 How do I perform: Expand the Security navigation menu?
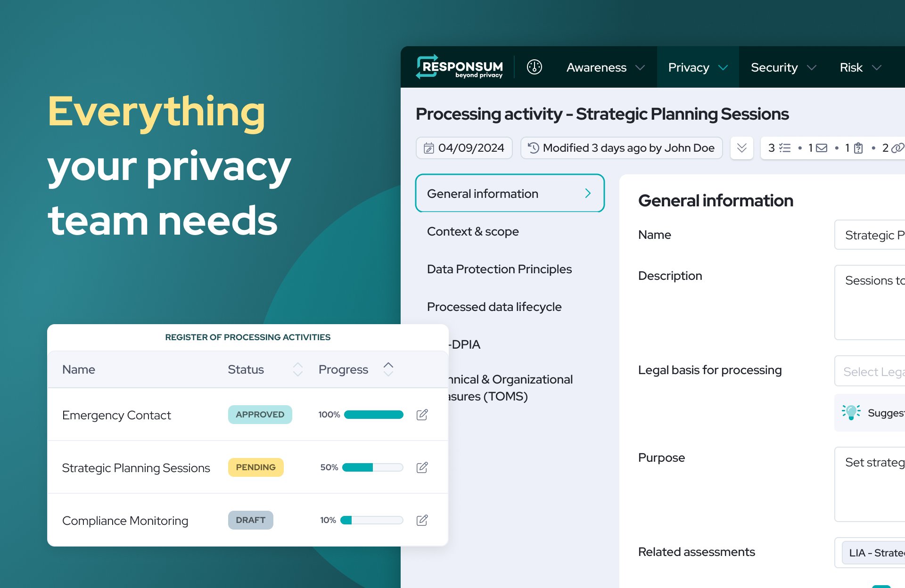783,67
